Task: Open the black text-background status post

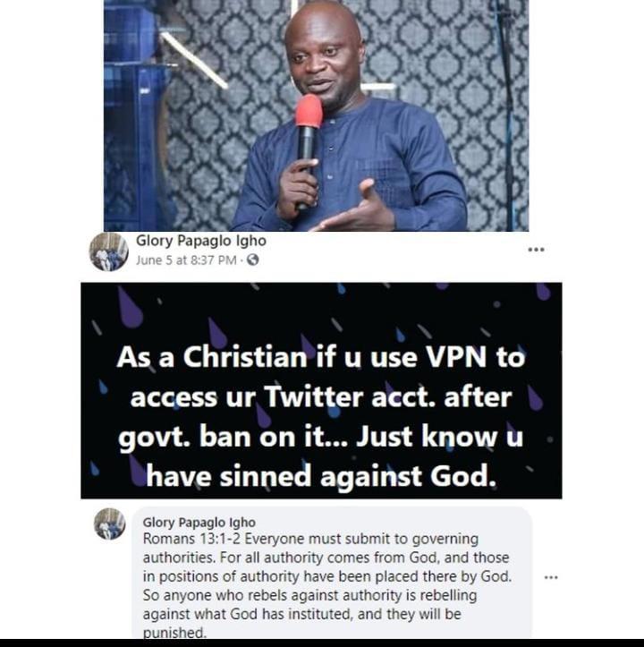Action: [x=321, y=390]
